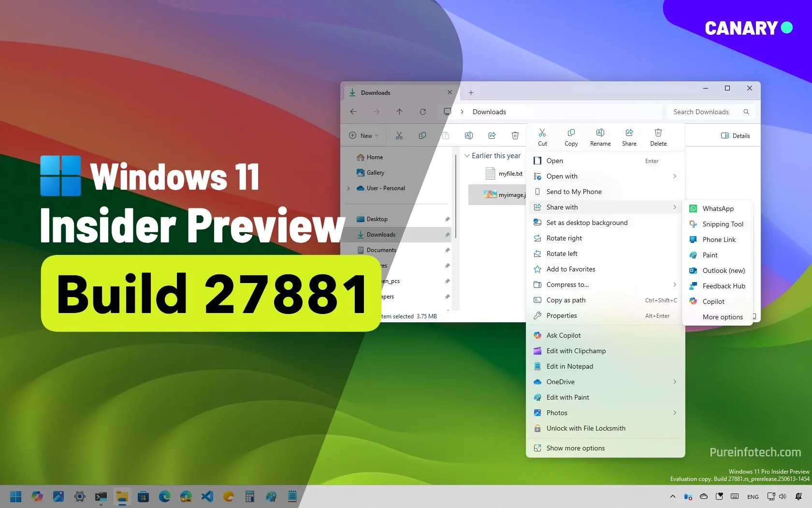
Task: Open Terminal from the taskbar
Action: (101, 496)
